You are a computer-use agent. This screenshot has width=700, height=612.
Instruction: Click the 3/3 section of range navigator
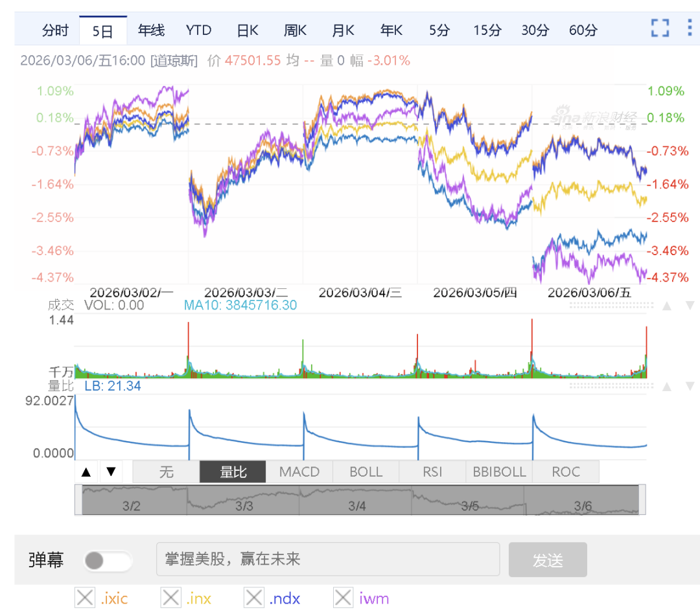(x=244, y=506)
